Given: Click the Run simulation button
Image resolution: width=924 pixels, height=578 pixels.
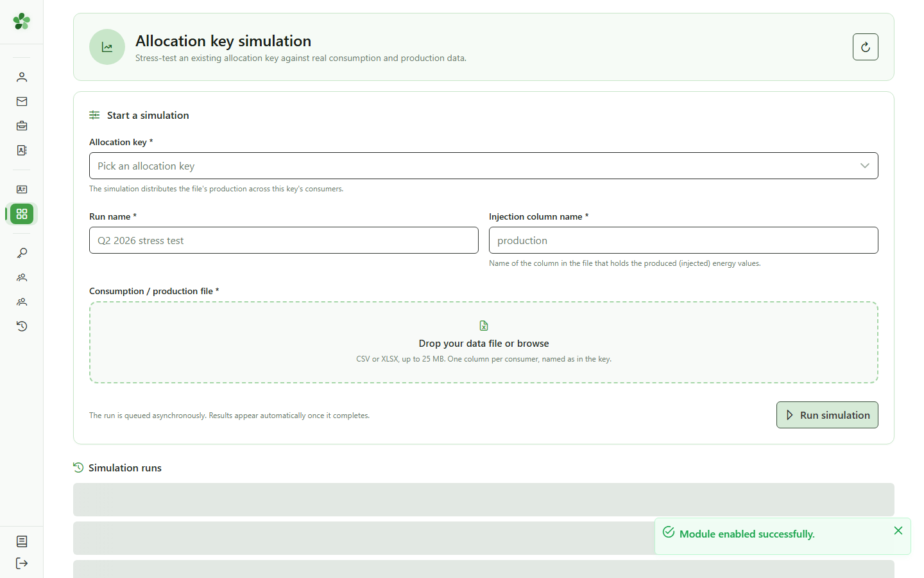Looking at the screenshot, I should [x=827, y=415].
